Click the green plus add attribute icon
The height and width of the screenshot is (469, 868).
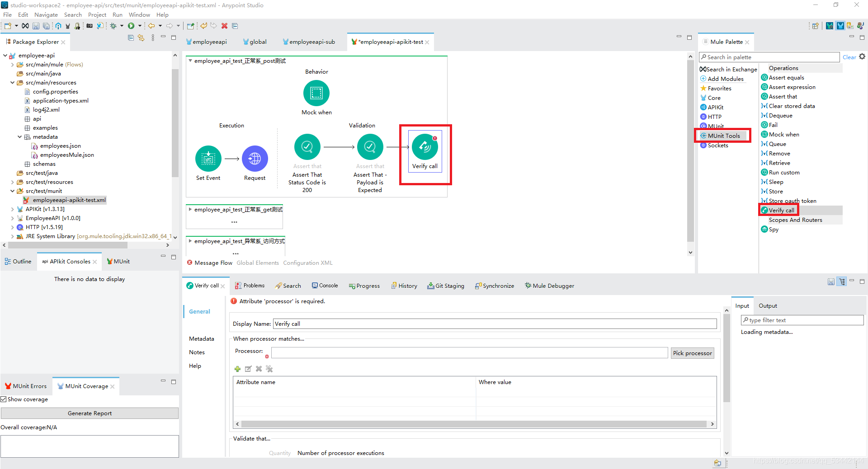[237, 369]
